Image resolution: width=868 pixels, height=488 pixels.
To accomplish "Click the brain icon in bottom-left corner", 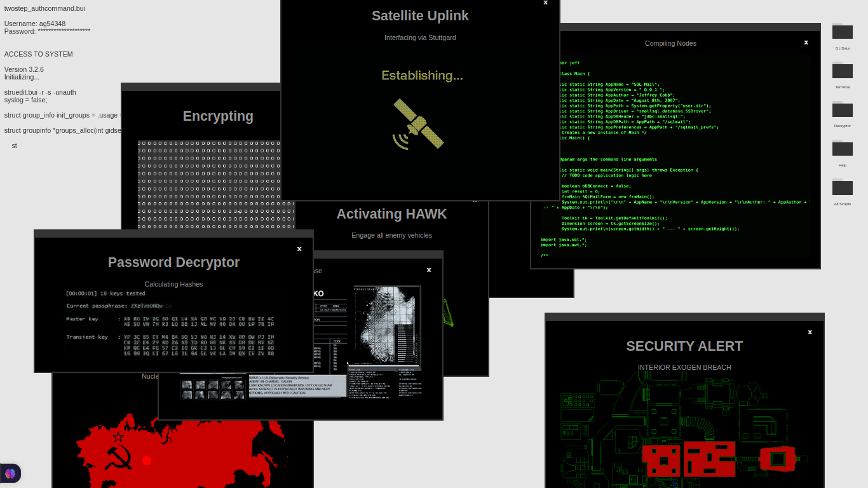I will click(x=10, y=473).
